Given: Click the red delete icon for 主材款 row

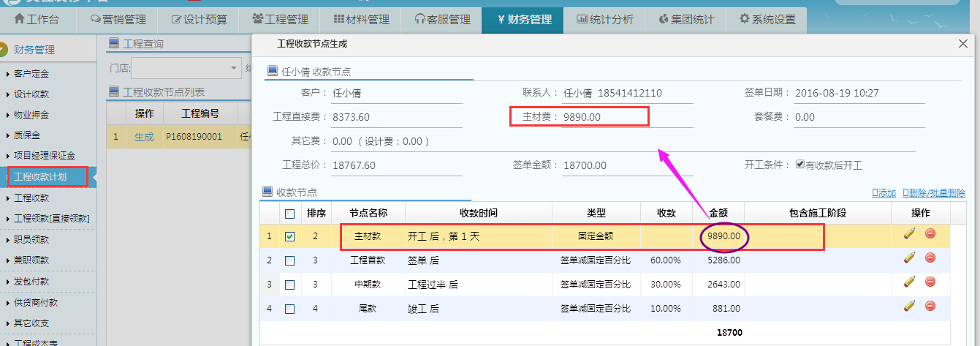Looking at the screenshot, I should click(x=930, y=234).
